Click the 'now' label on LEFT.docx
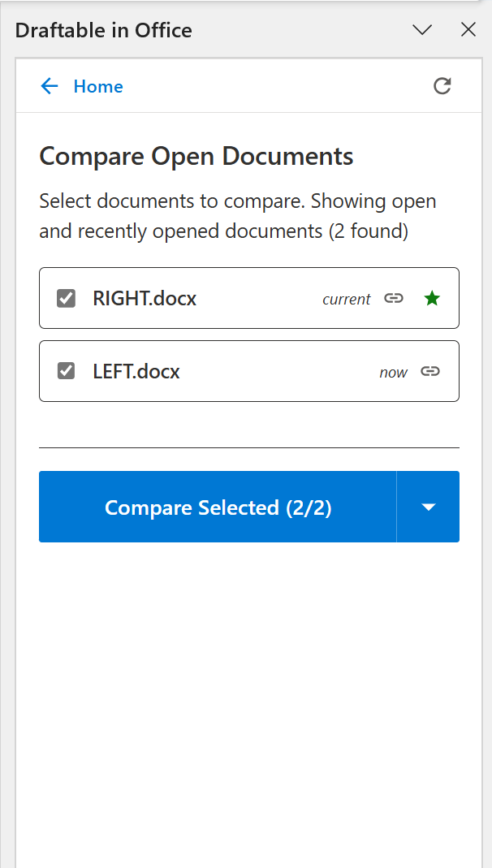492x868 pixels. coord(393,372)
